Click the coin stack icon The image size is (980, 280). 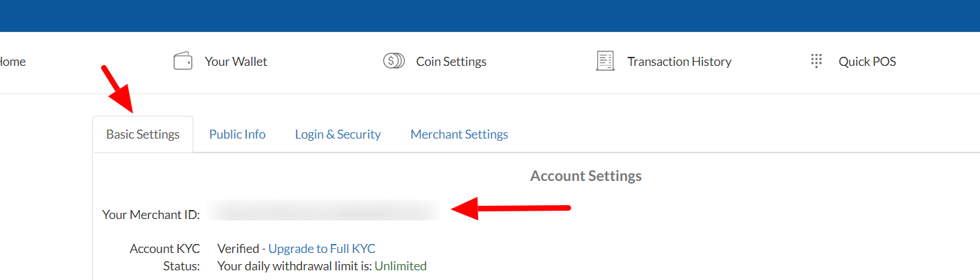pyautogui.click(x=394, y=61)
